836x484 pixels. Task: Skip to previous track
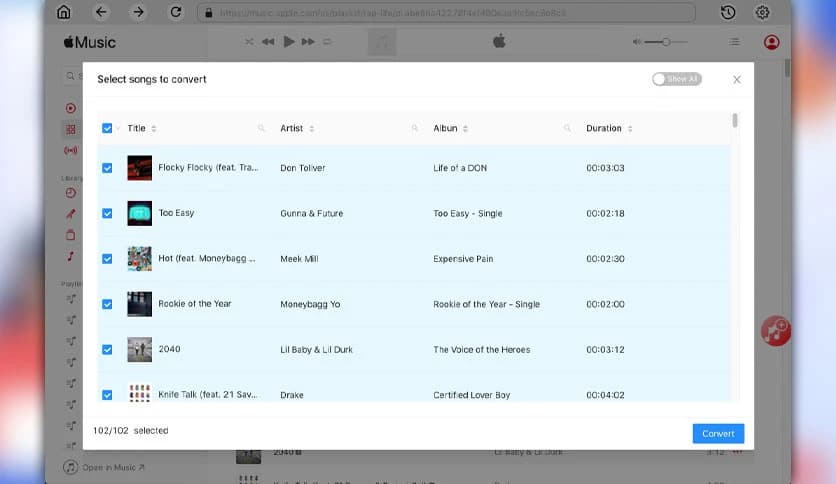coord(268,42)
